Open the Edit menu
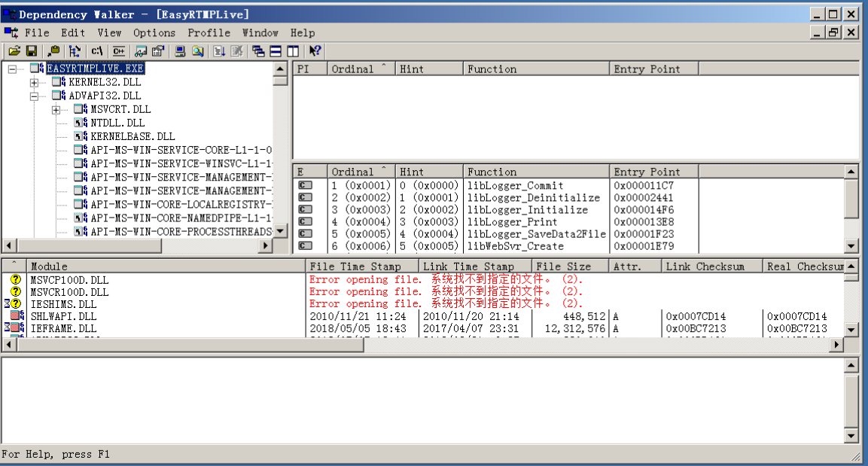Image resolution: width=868 pixels, height=466 pixels. (73, 32)
